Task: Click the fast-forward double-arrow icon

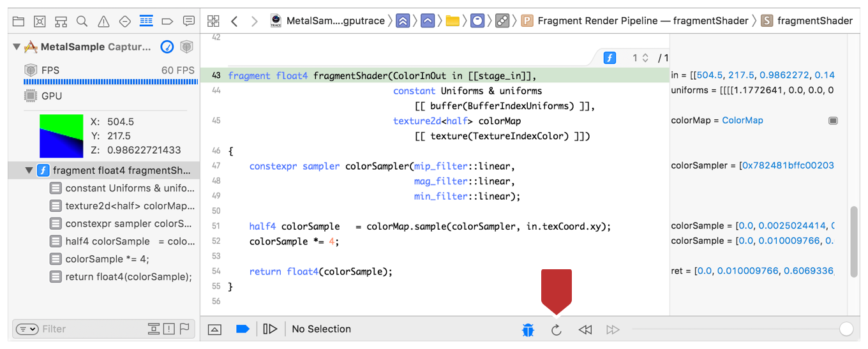Action: (x=613, y=330)
